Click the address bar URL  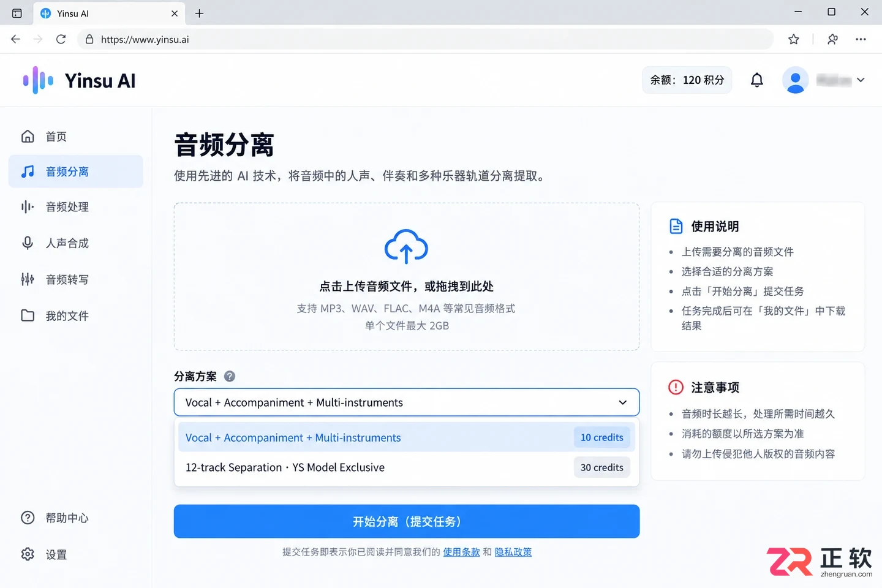(x=145, y=39)
